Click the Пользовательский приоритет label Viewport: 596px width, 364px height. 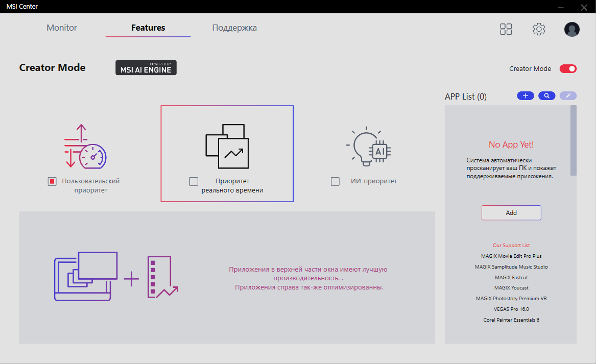coord(91,186)
